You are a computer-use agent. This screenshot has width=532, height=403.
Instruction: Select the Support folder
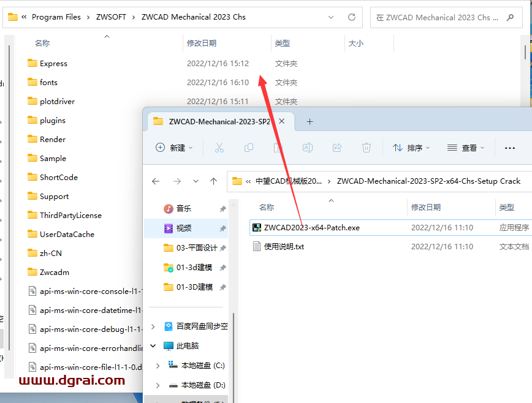pyautogui.click(x=55, y=196)
